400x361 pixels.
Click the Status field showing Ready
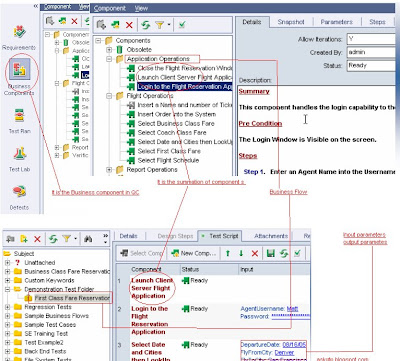click(x=371, y=65)
